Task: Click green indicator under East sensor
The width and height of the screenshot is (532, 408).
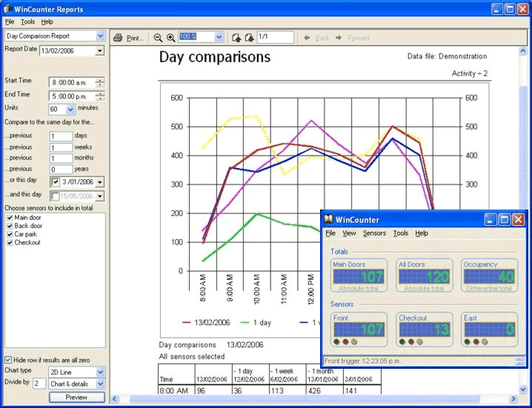Action: coord(468,342)
